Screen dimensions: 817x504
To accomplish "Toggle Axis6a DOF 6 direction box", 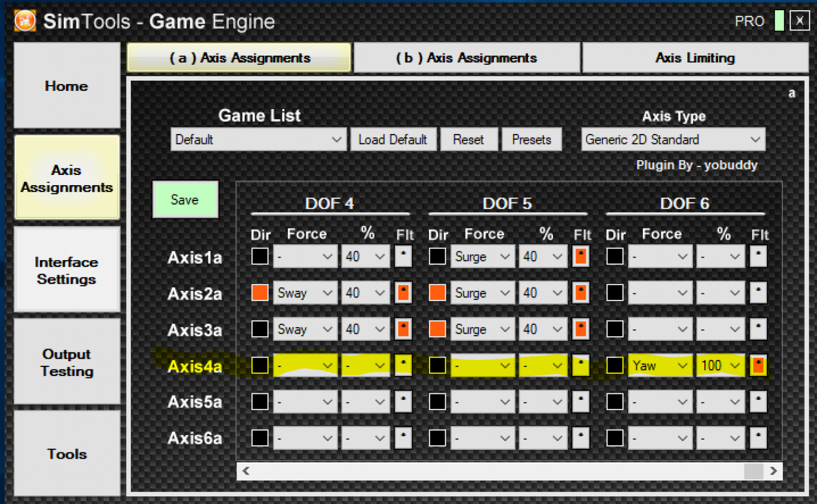I will point(615,438).
